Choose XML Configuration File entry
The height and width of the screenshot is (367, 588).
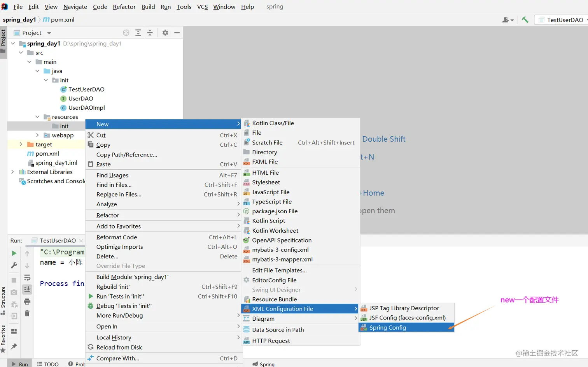click(x=300, y=309)
